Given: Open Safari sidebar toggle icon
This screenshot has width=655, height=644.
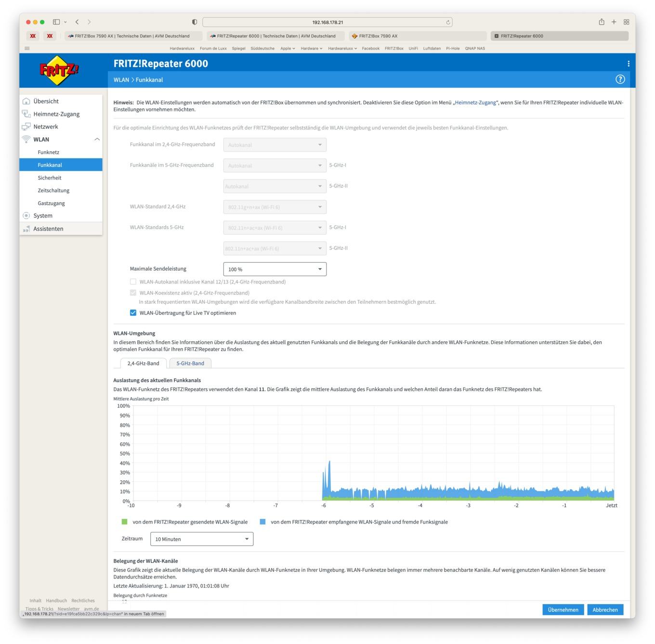Looking at the screenshot, I should (x=56, y=22).
